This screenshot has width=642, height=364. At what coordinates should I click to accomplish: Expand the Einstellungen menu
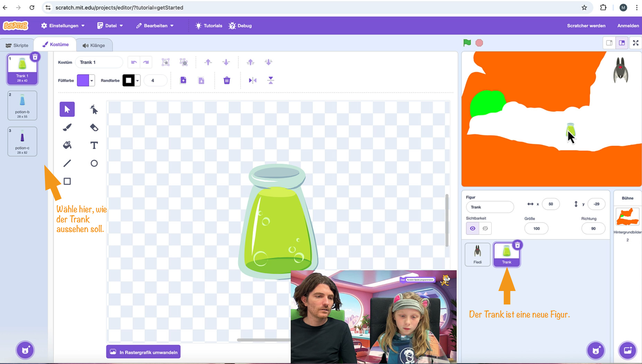[x=63, y=26]
